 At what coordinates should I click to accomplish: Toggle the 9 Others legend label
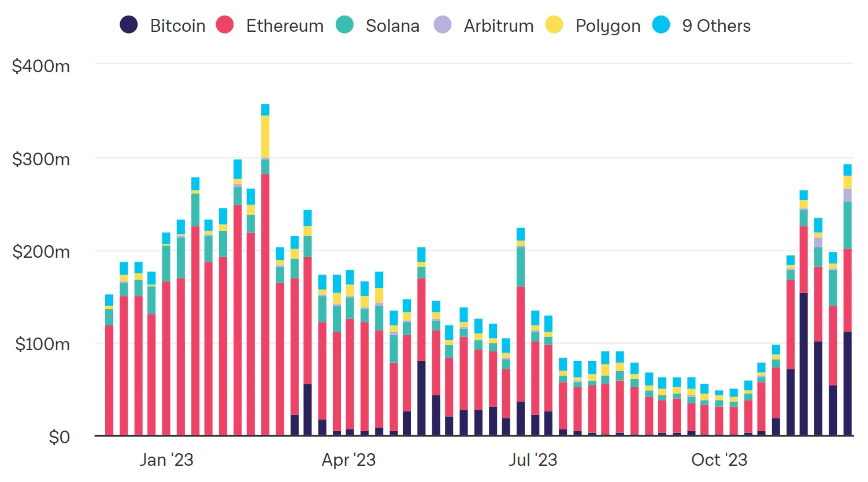(717, 26)
